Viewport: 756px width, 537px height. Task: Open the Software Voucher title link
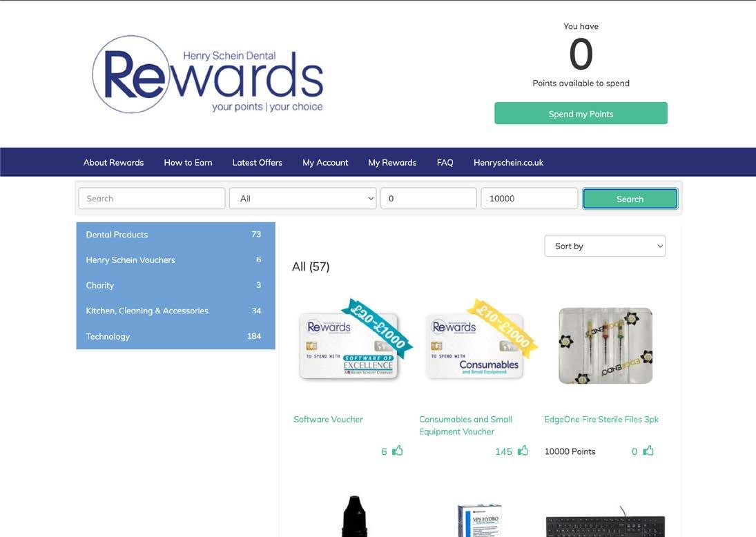(329, 420)
